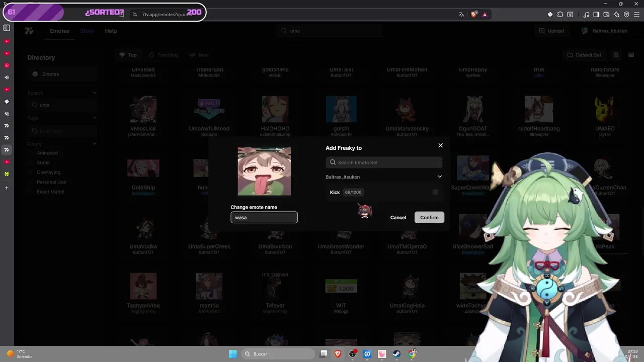Open the Brave VPN shield icon
644x362 pixels.
626,15
